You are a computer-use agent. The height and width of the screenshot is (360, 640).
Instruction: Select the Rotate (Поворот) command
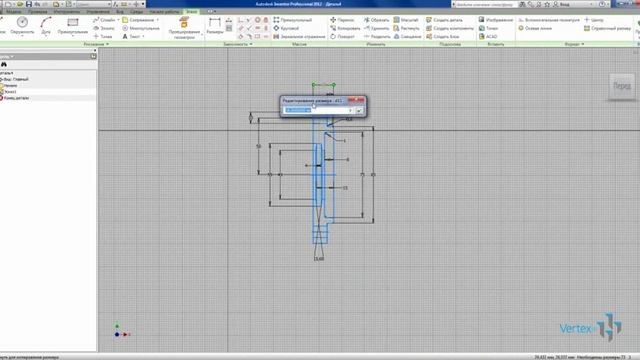tap(342, 36)
